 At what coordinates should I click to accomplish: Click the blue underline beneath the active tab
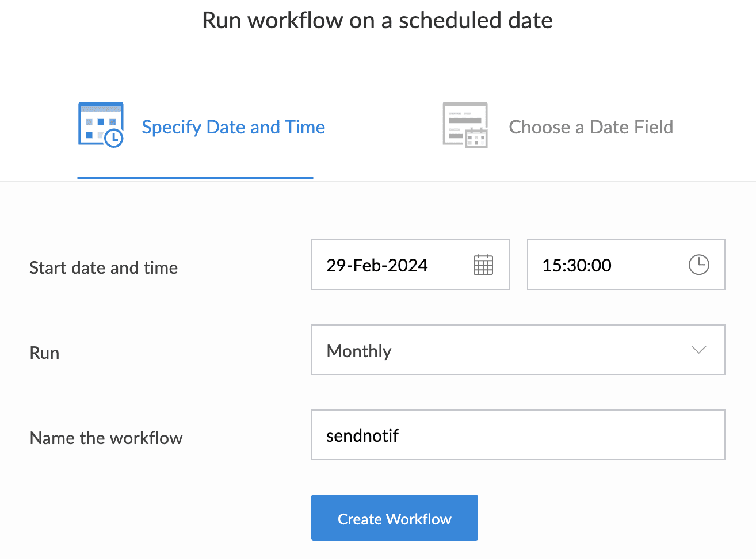(195, 178)
